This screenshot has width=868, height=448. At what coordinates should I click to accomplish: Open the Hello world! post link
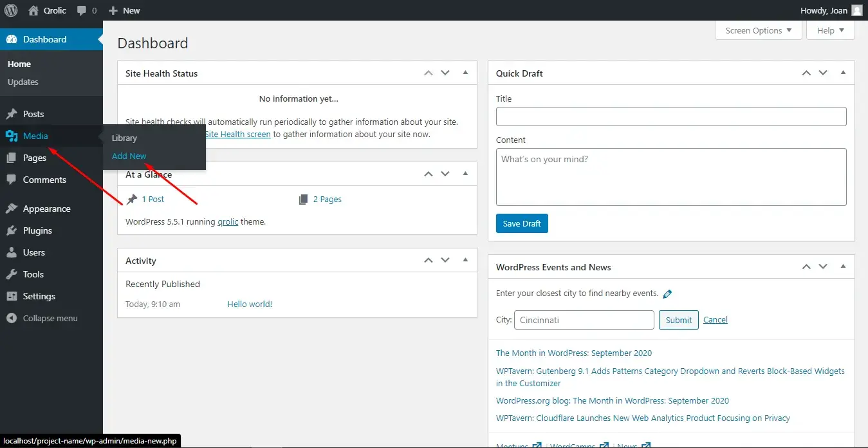(250, 304)
